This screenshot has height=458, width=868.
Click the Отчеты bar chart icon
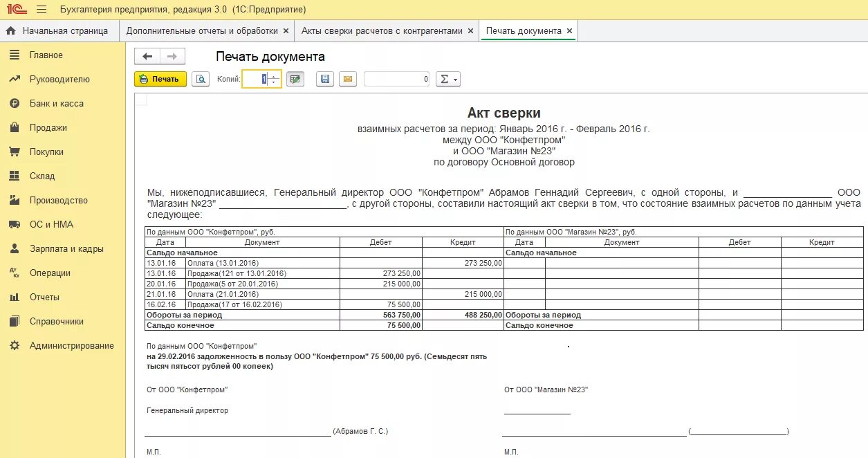14,297
